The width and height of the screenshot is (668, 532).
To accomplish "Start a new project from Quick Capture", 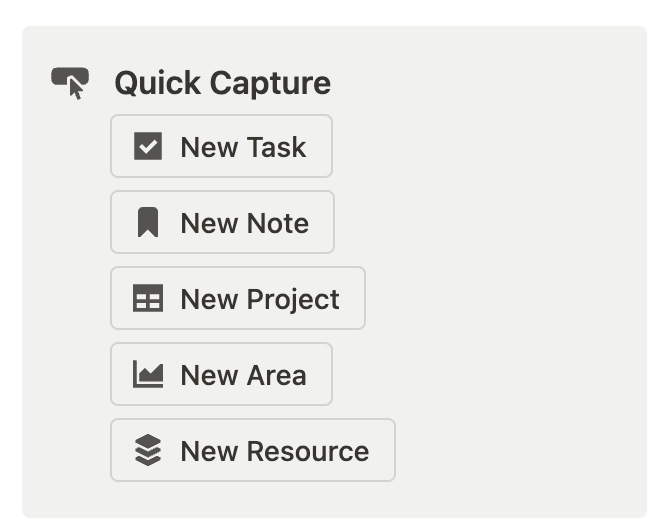I will click(x=238, y=299).
